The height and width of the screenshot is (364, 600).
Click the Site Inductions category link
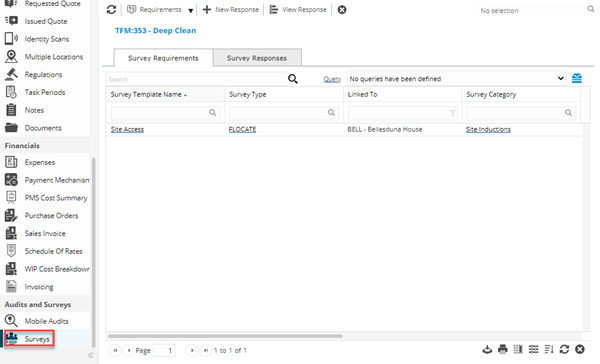[x=488, y=129]
